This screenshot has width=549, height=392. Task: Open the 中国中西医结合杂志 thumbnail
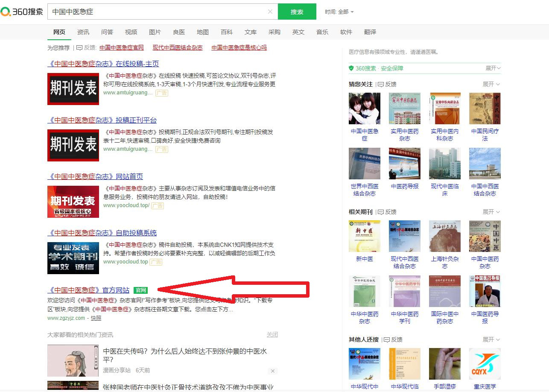[485, 164]
